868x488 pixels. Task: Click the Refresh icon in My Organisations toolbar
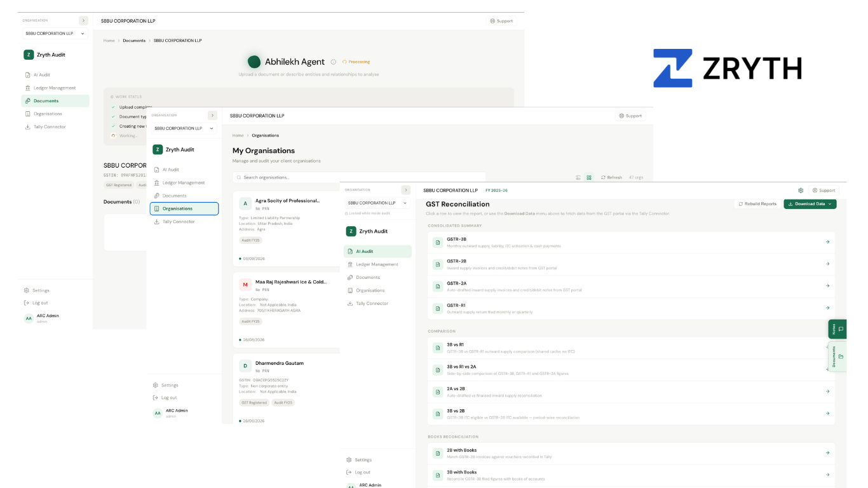(604, 178)
